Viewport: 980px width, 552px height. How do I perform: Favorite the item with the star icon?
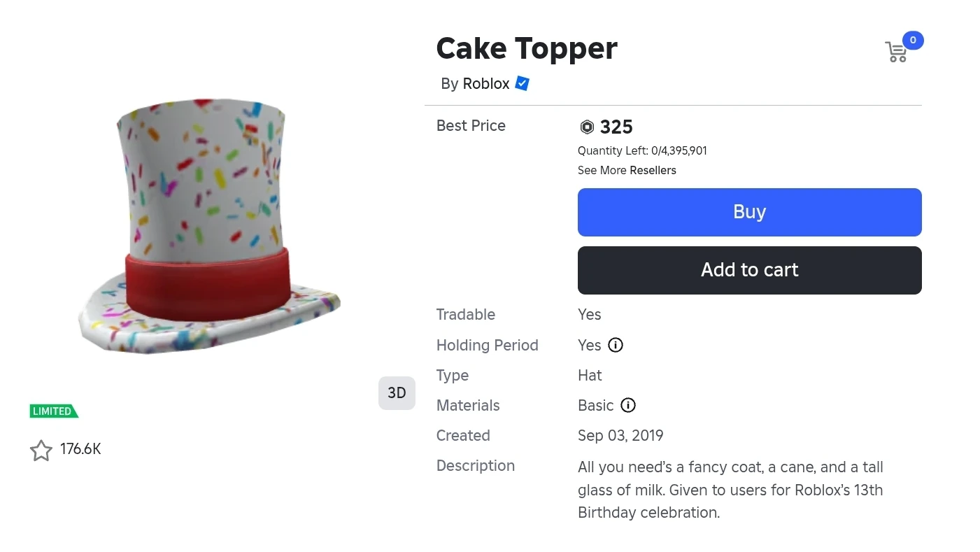coord(41,451)
